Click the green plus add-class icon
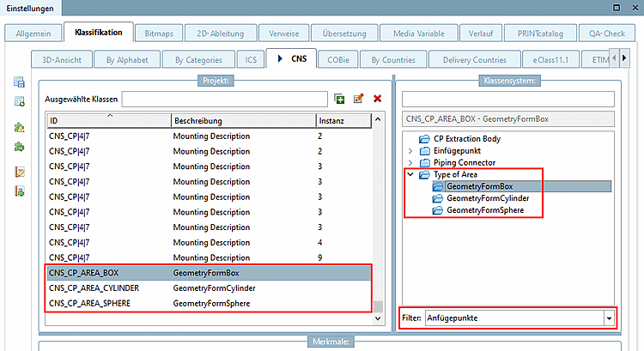Viewport: 644px width, 351px height. pyautogui.click(x=340, y=99)
